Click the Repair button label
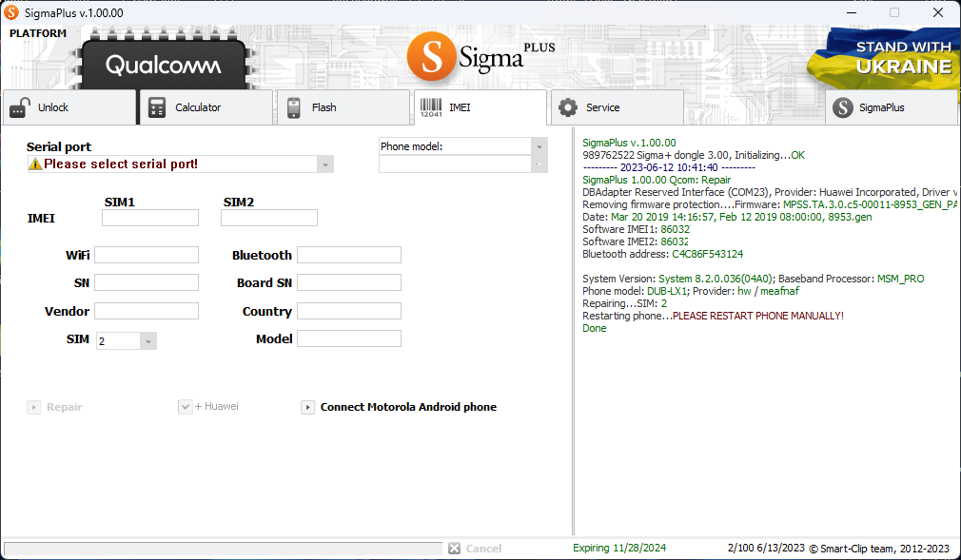 click(65, 408)
